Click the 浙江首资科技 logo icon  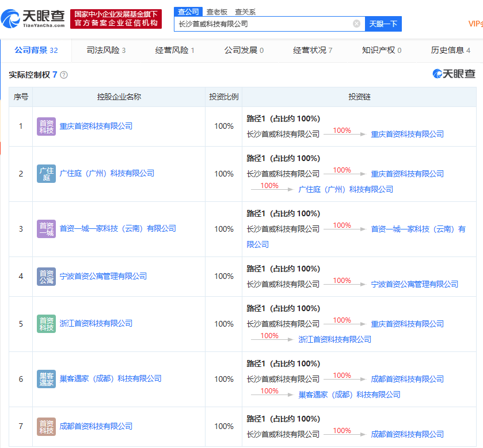[47, 324]
